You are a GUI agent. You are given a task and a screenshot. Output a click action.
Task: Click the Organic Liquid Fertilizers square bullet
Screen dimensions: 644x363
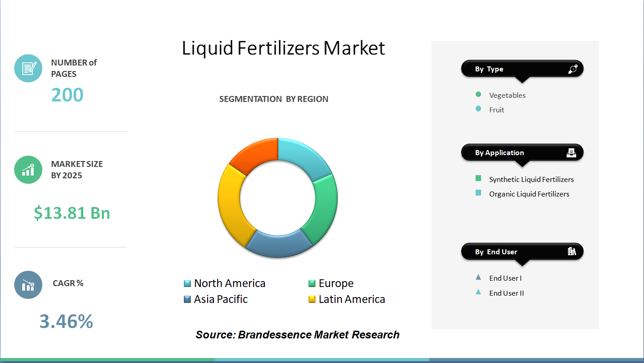[x=478, y=193]
